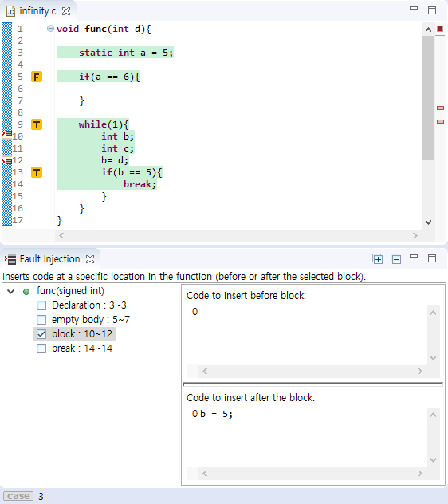
Task: Click the 'break;' statement on line 14
Action: coord(140,184)
